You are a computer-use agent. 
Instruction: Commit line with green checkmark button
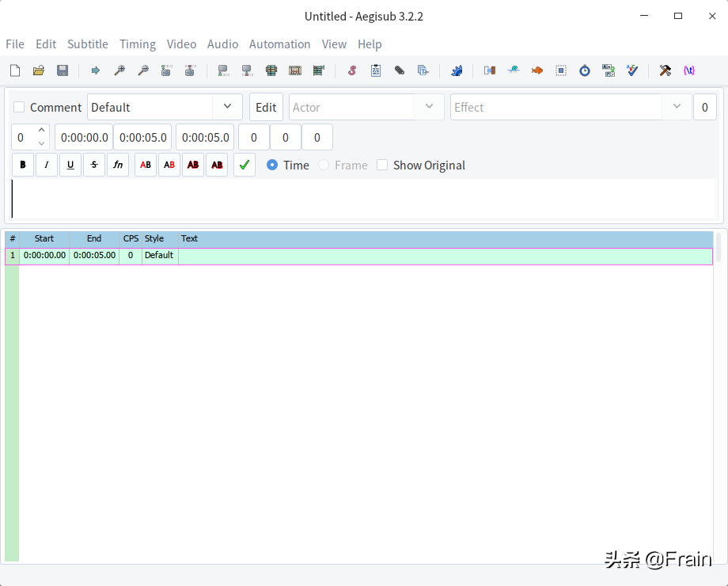click(245, 165)
